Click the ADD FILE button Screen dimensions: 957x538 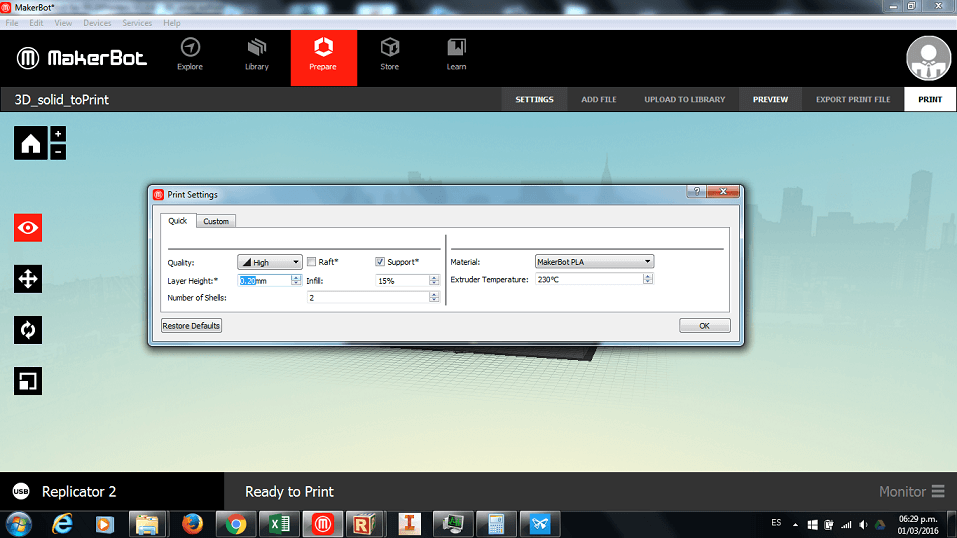tap(598, 99)
